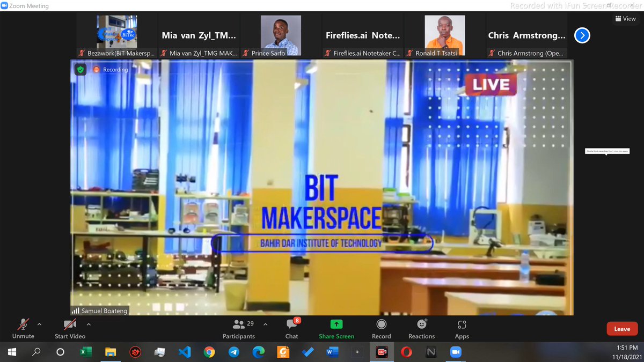Click the Samuel Boateng name label

[x=104, y=311]
